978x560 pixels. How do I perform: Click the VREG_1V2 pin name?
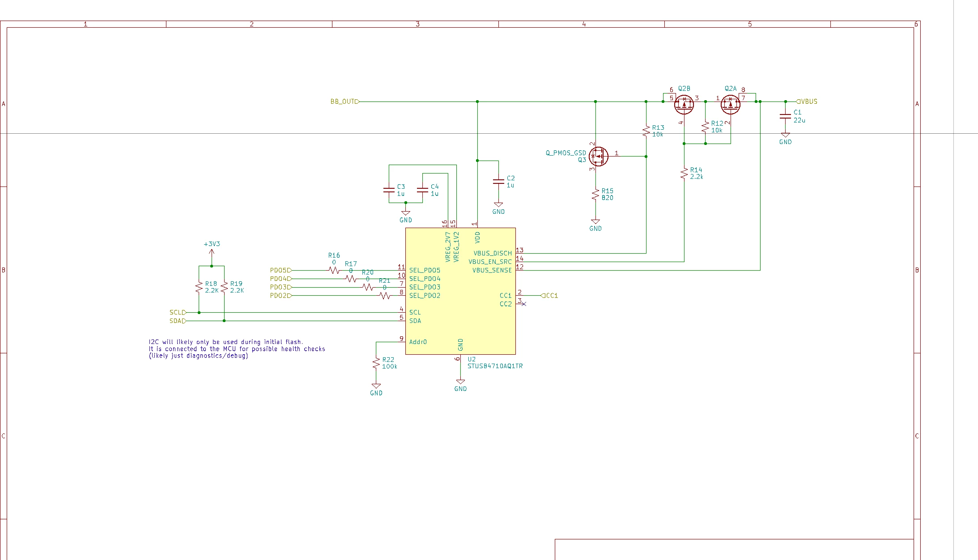(x=456, y=246)
